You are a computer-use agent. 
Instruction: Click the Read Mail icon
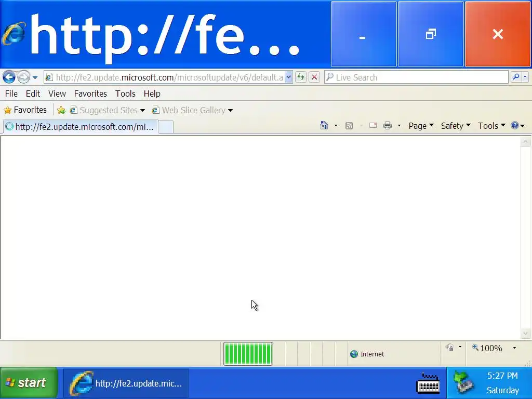[373, 126]
